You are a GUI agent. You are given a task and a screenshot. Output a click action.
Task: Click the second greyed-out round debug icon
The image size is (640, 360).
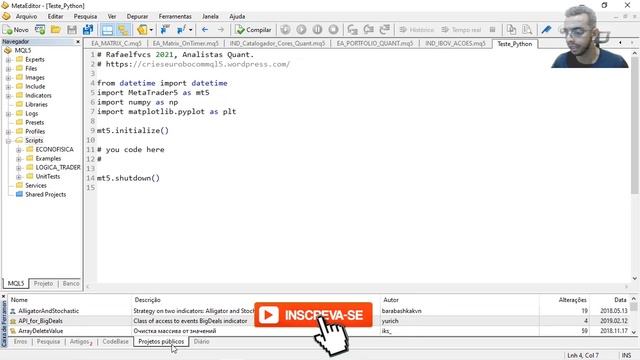[x=301, y=29]
